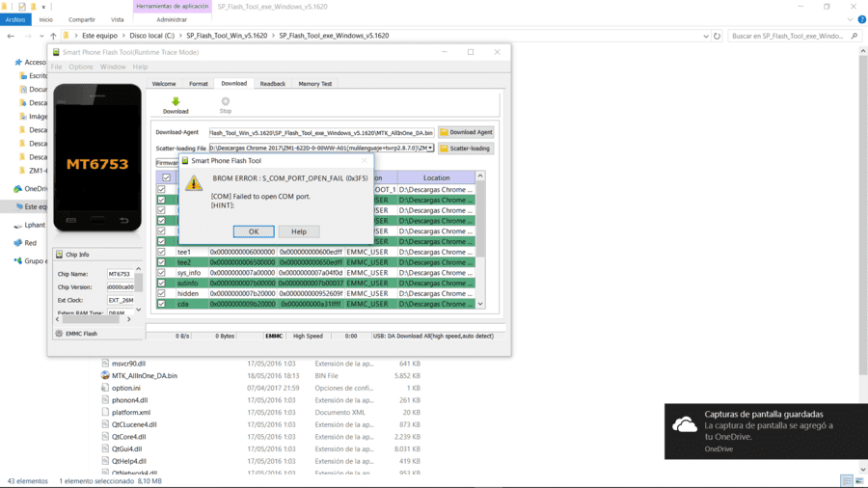The width and height of the screenshot is (868, 488).
Task: Open the Window menu in Flash Tool
Action: (113, 67)
